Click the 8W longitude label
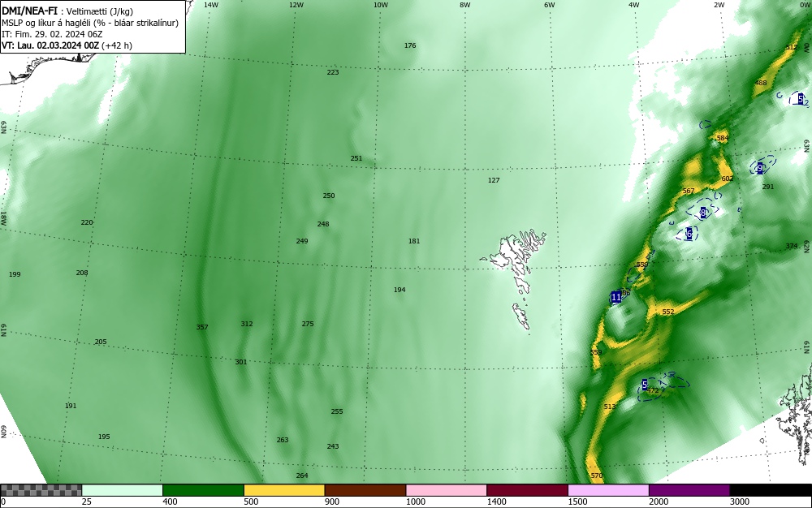Image resolution: width=812 pixels, height=508 pixels. coord(465,5)
